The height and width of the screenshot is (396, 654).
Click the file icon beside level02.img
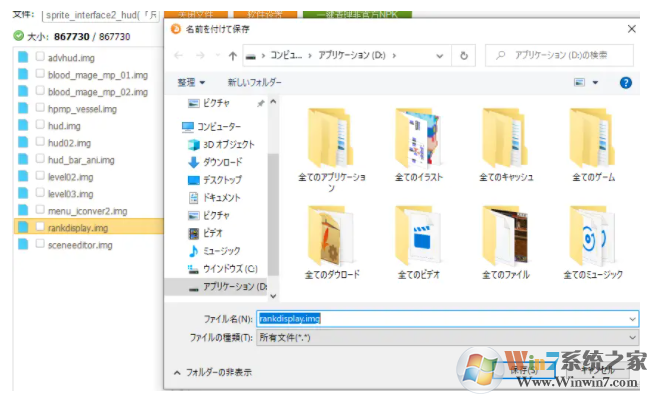click(23, 176)
